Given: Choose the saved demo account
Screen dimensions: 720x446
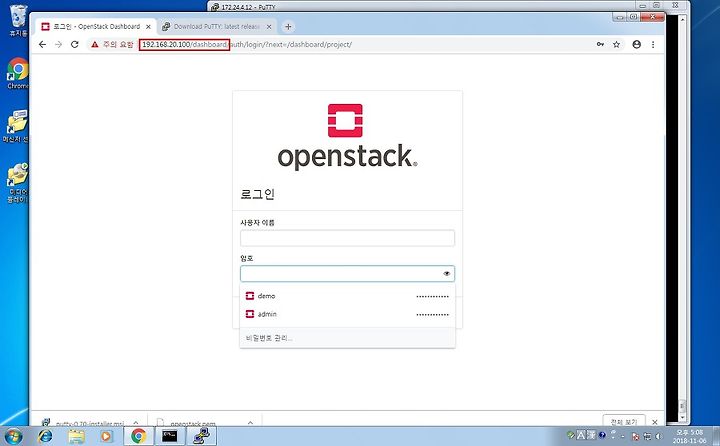Looking at the screenshot, I should point(347,296).
